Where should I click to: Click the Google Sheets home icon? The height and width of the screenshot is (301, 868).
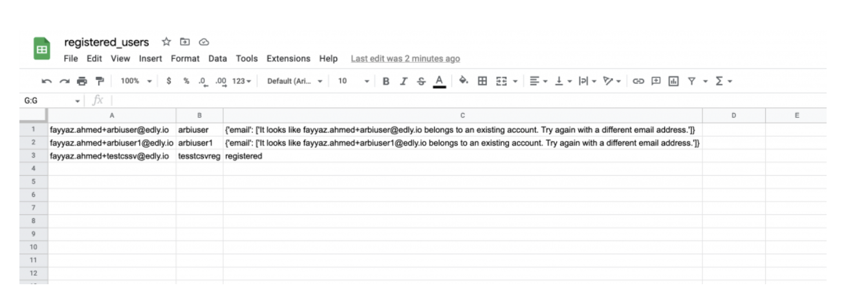[x=41, y=50]
